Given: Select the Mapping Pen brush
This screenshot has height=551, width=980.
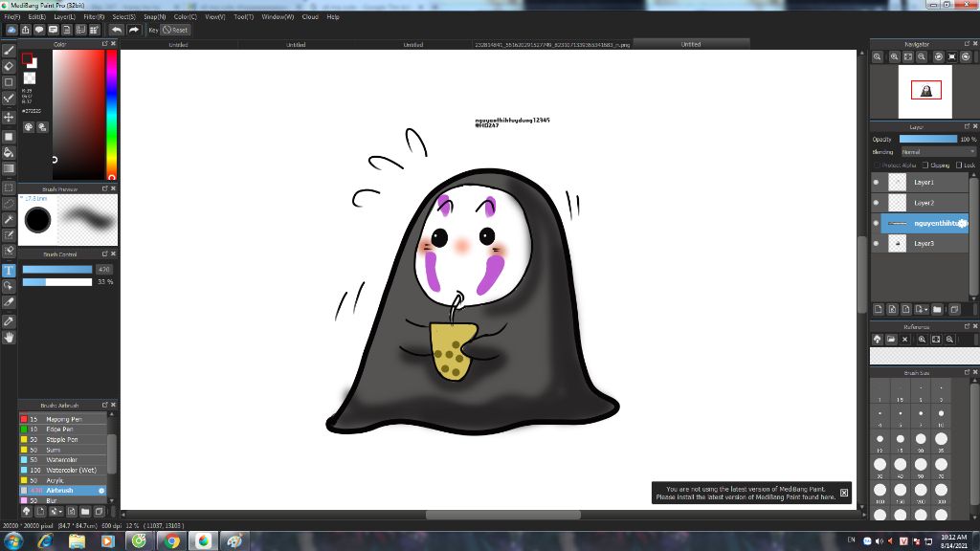Looking at the screenshot, I should coord(62,419).
